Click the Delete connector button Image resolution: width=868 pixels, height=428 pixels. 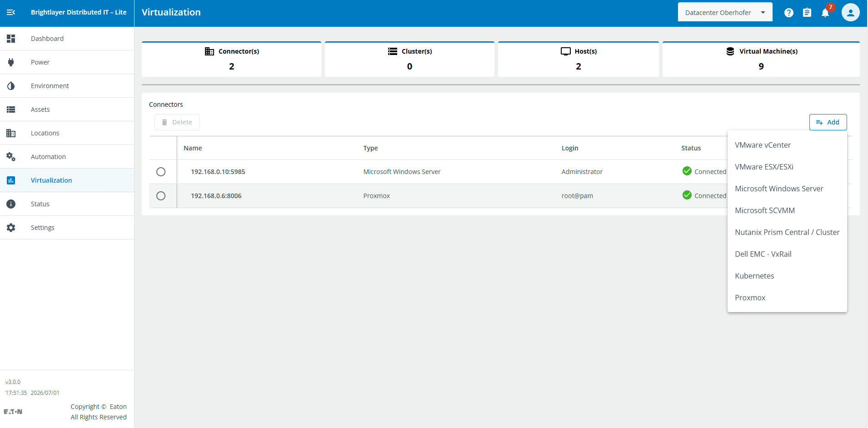(177, 122)
